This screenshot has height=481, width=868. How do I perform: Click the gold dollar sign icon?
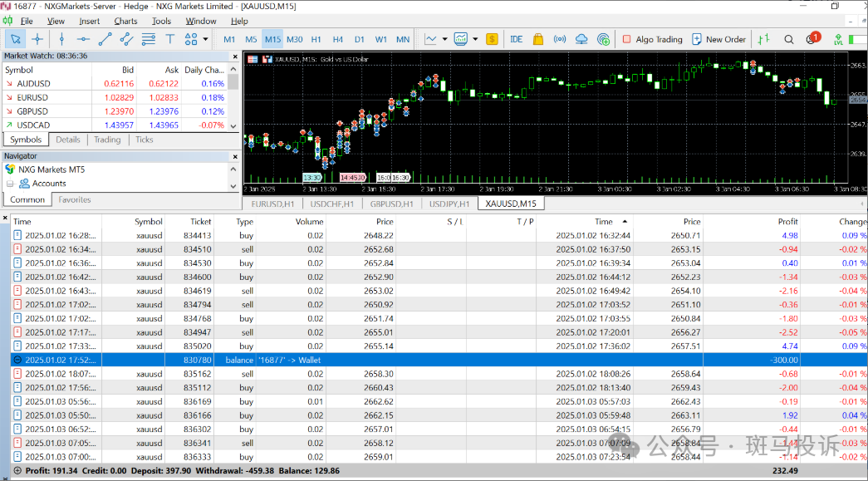(x=492, y=39)
